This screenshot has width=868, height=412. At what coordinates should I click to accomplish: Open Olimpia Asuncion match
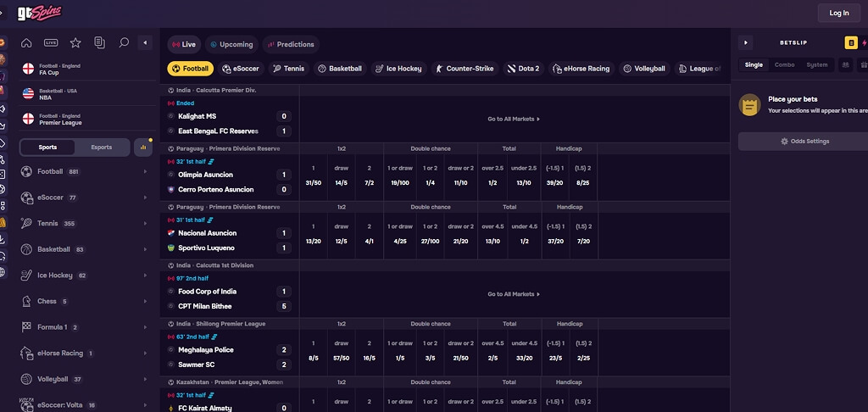(x=205, y=175)
